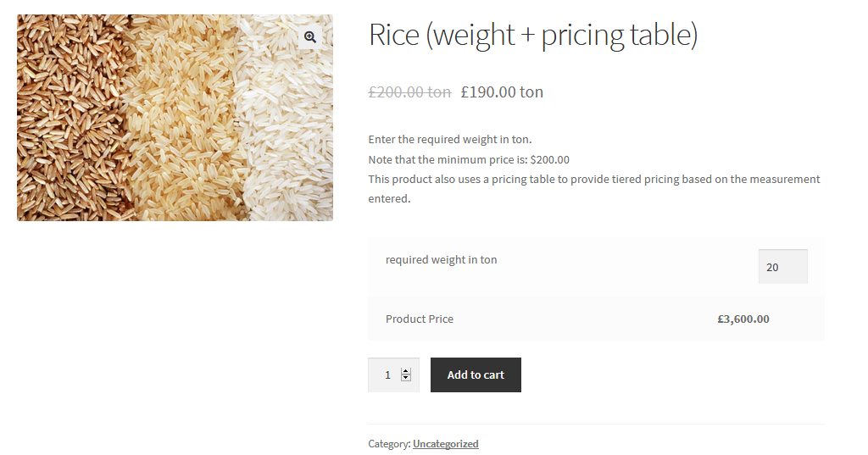The width and height of the screenshot is (868, 455).
Task: Click the 'Enter the required weight' text
Action: [449, 139]
